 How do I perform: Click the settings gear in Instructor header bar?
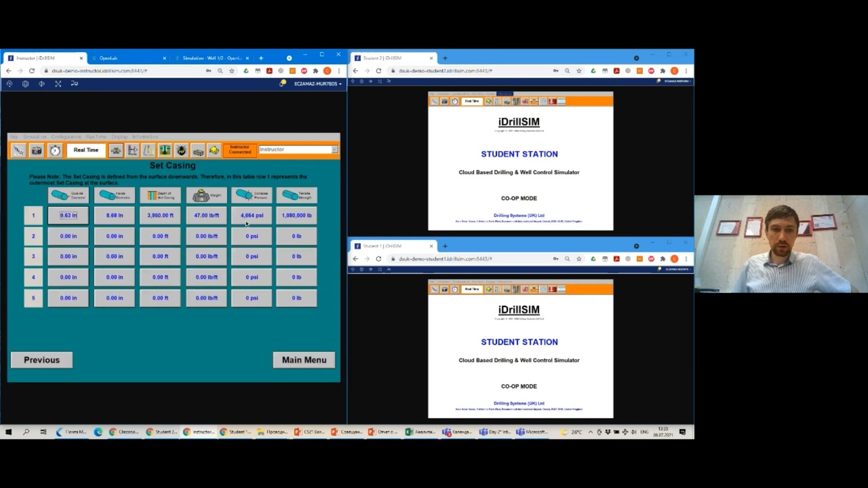click(x=25, y=84)
